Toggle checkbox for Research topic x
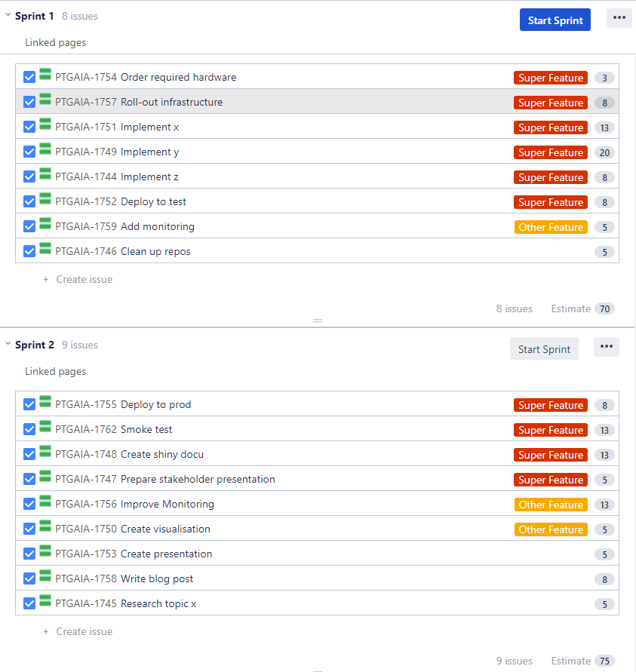Viewport: 636px width, 672px height. tap(29, 603)
